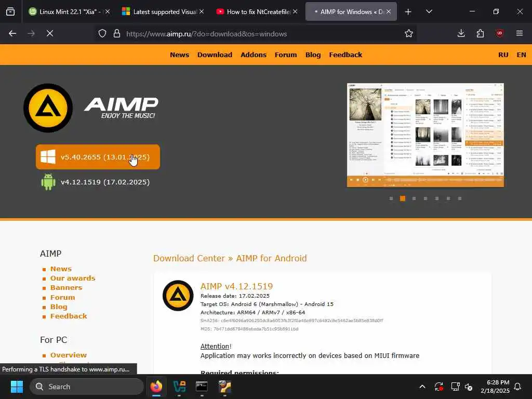Select the highlighted orange slideshow dot
Image resolution: width=532 pixels, height=399 pixels.
tap(403, 198)
